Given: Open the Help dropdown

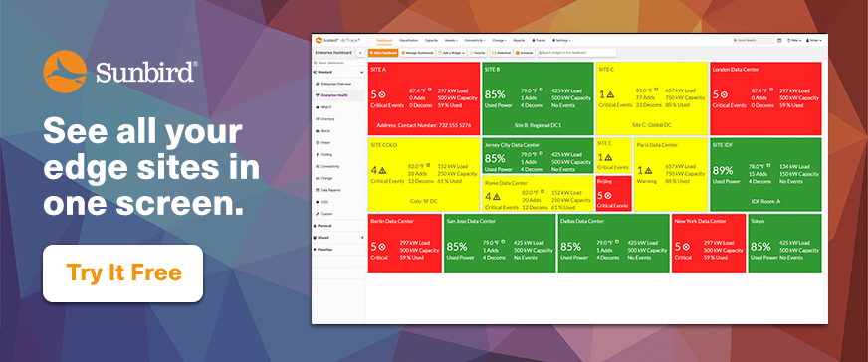Looking at the screenshot, I should pyautogui.click(x=793, y=41).
